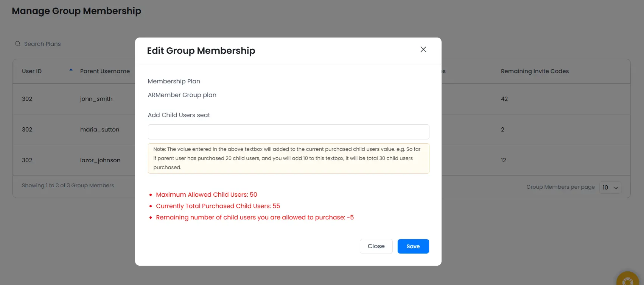Viewport: 644px width, 285px height.
Task: Click the 42 remaining invite codes value
Action: pos(504,99)
